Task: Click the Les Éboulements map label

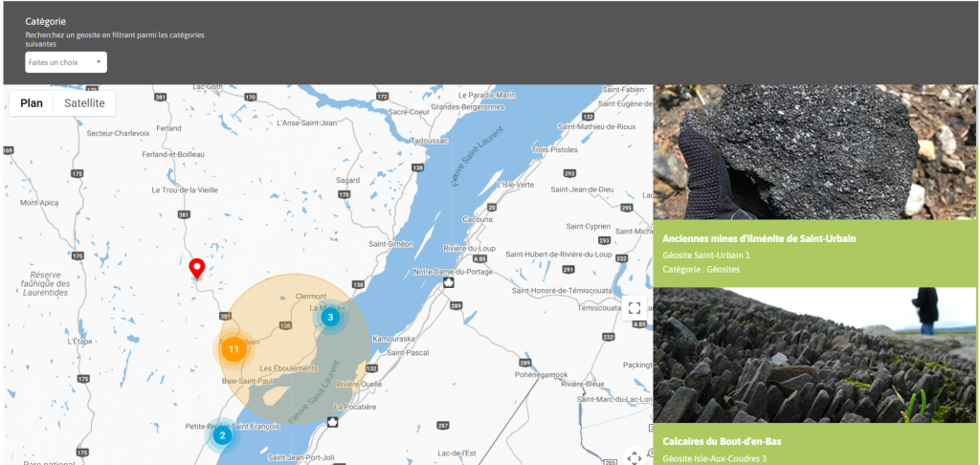Action: pyautogui.click(x=288, y=368)
